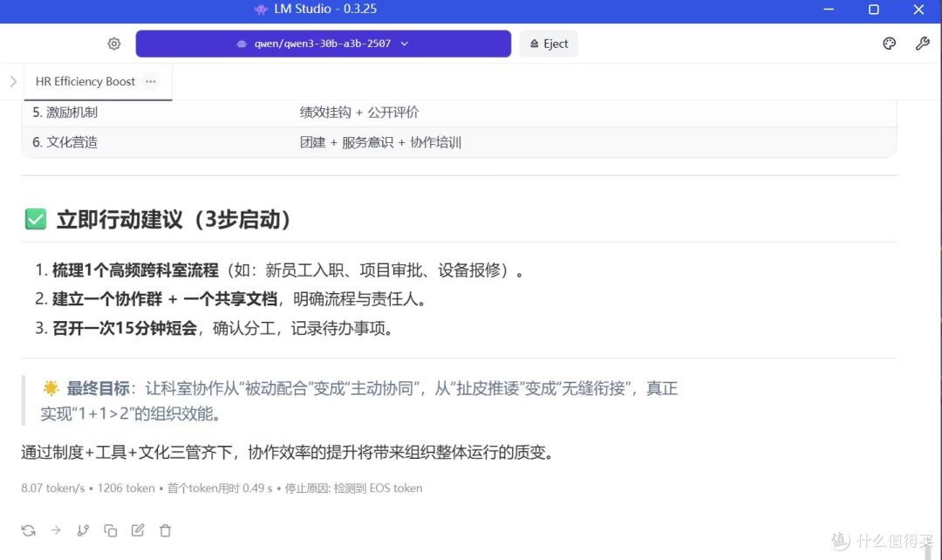Eject the loaded model
942x560 pixels.
coord(549,44)
